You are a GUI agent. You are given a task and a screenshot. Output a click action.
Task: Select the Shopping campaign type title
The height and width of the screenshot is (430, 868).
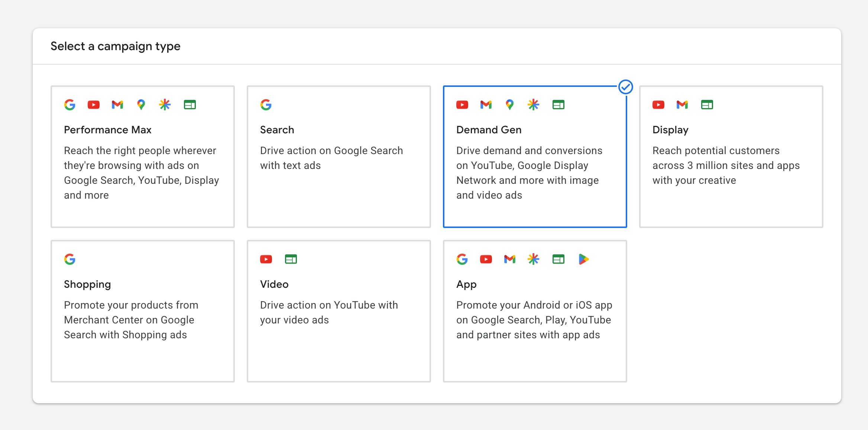pos(87,284)
